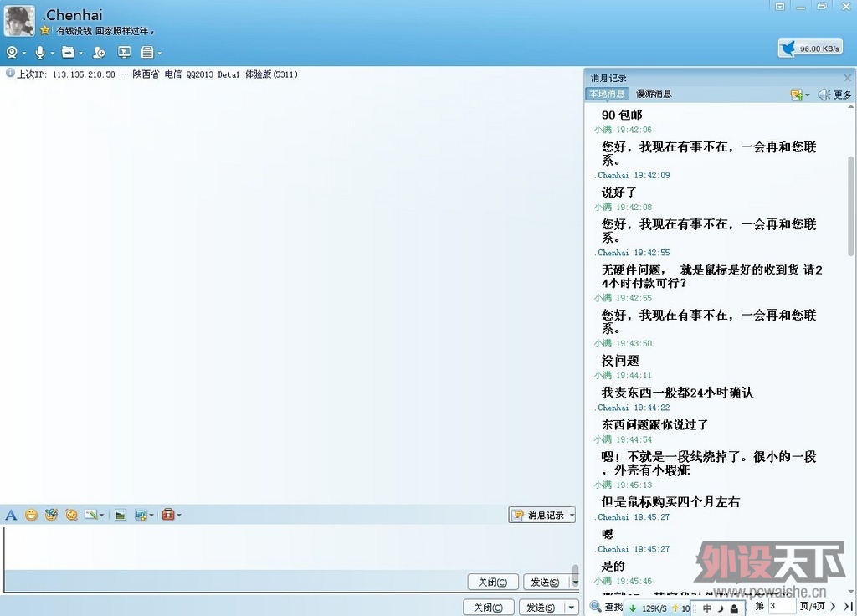Screen dimensions: 857x616
Task: Click the input method 中 indicator
Action: 707,608
